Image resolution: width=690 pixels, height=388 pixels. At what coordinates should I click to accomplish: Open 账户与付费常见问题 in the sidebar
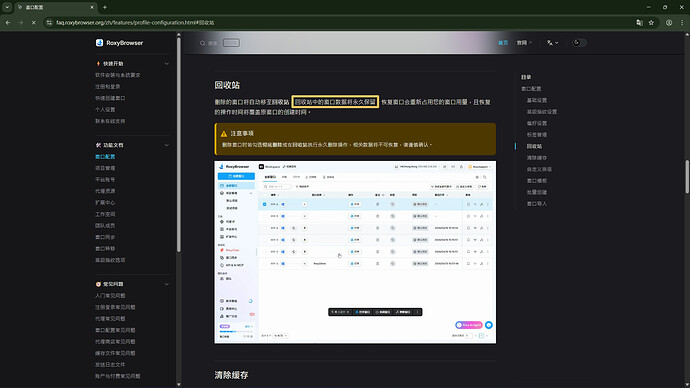(118, 376)
